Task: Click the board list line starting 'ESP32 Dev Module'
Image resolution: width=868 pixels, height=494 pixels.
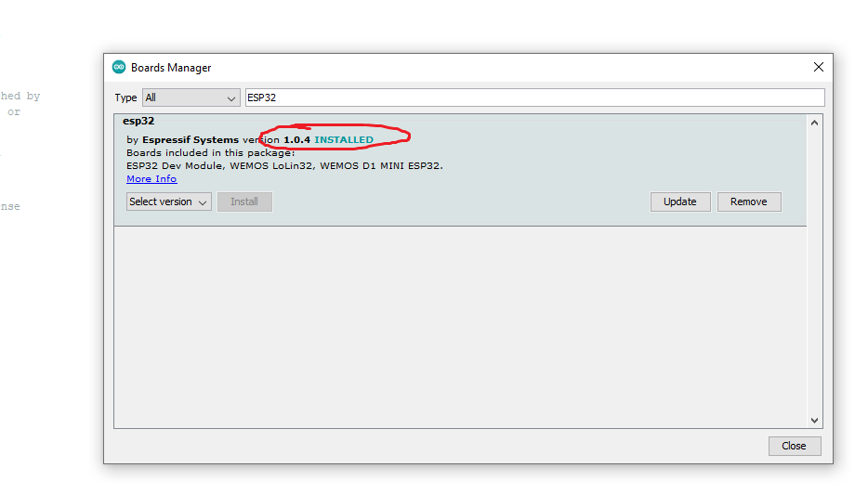Action: click(x=284, y=166)
